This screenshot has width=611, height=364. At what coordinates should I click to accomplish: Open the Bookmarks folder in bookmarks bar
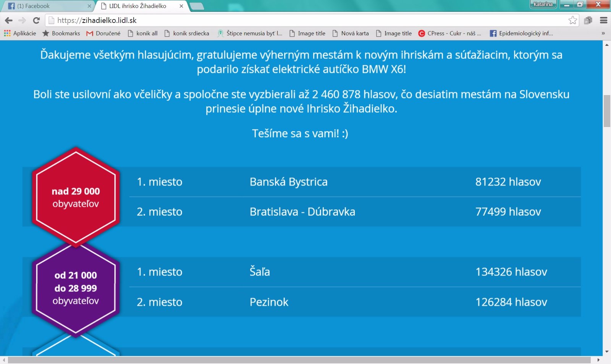coord(61,33)
